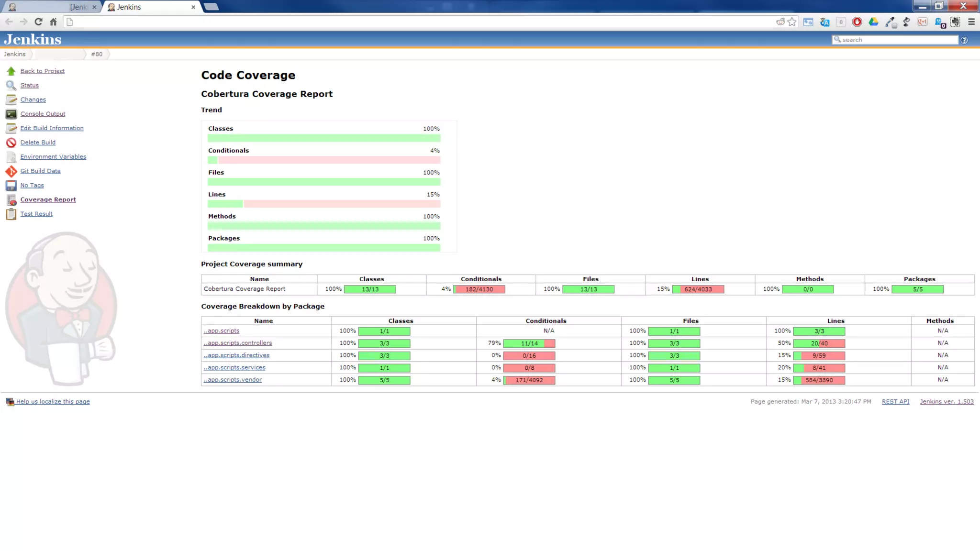Open the ..app.scripts.controllers package link
This screenshot has width=980, height=551.
[238, 343]
